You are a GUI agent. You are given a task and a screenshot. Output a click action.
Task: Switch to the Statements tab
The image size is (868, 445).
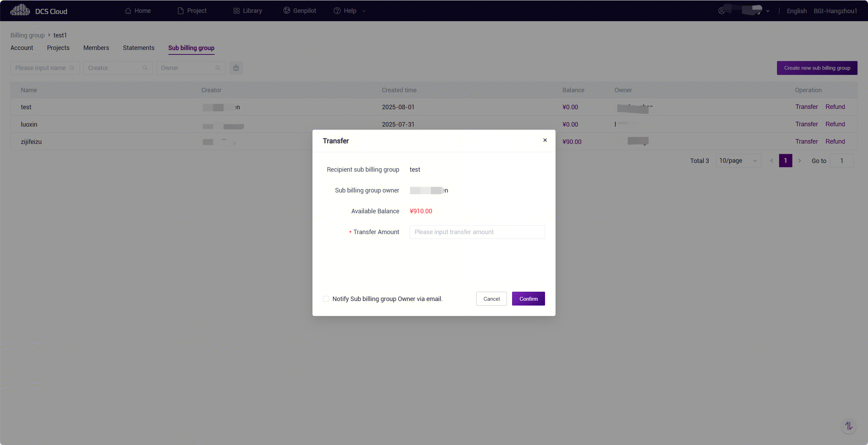point(139,48)
